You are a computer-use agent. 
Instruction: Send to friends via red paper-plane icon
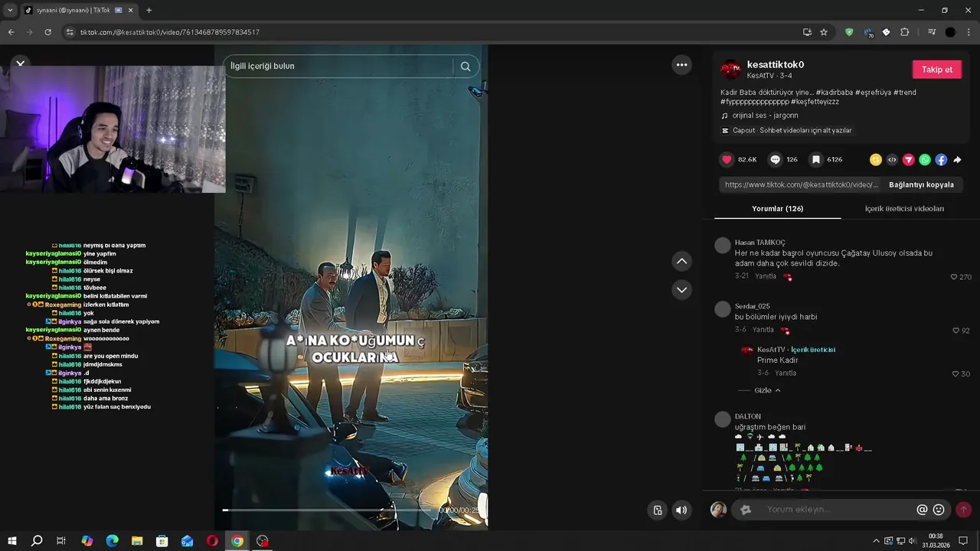[x=909, y=159]
